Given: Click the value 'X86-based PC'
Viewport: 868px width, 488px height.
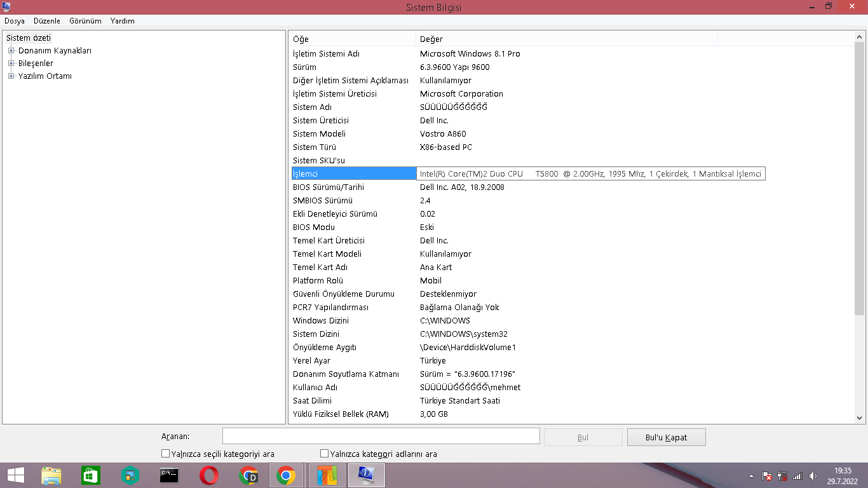Looking at the screenshot, I should point(446,147).
